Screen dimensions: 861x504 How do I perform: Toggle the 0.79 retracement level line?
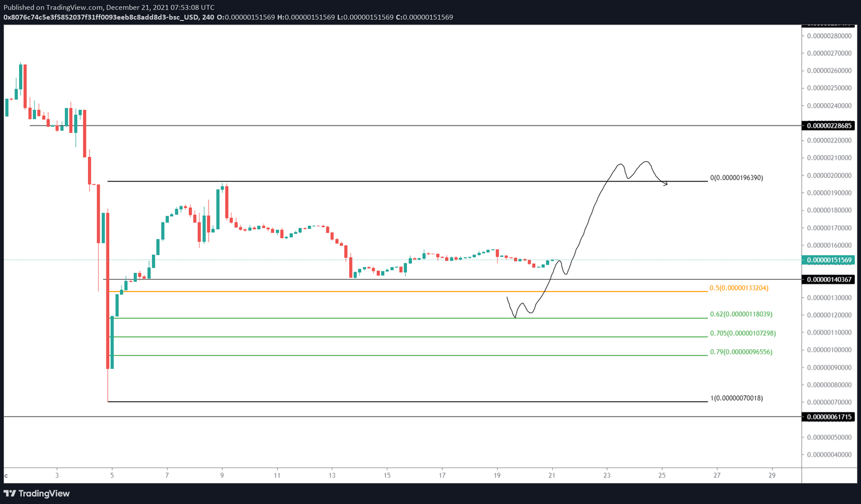point(392,355)
